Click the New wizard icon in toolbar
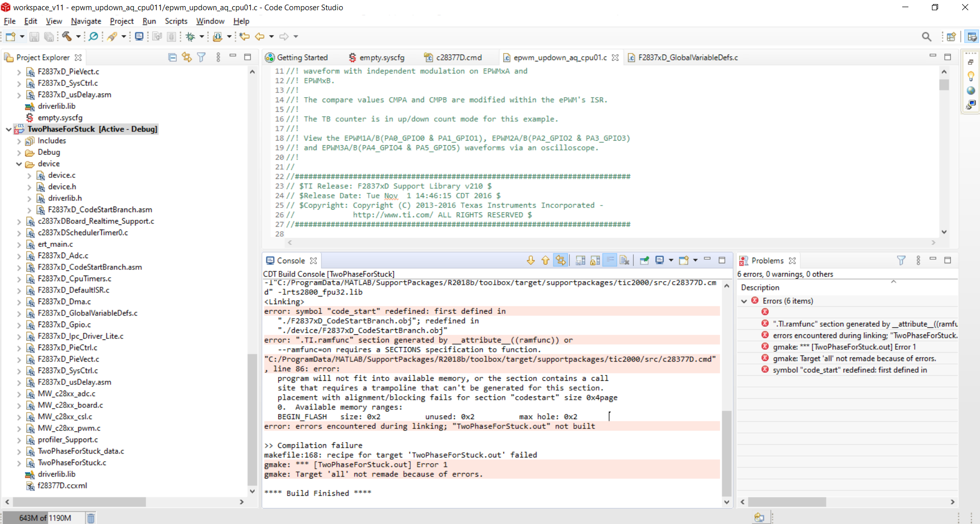The image size is (980, 524). coord(10,36)
